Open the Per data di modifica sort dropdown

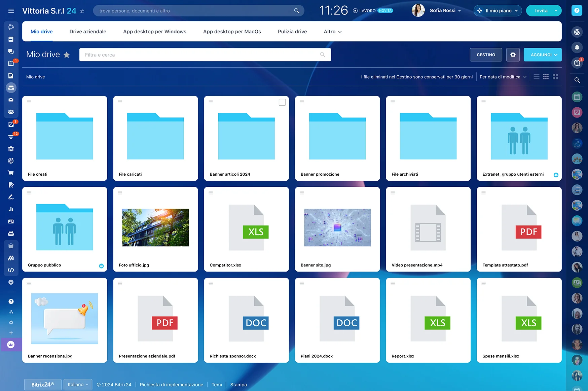[x=503, y=77]
